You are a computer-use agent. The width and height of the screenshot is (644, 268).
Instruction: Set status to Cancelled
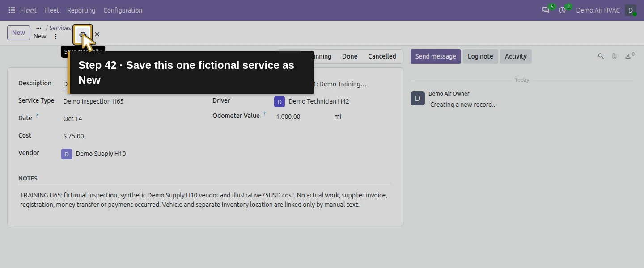click(382, 56)
